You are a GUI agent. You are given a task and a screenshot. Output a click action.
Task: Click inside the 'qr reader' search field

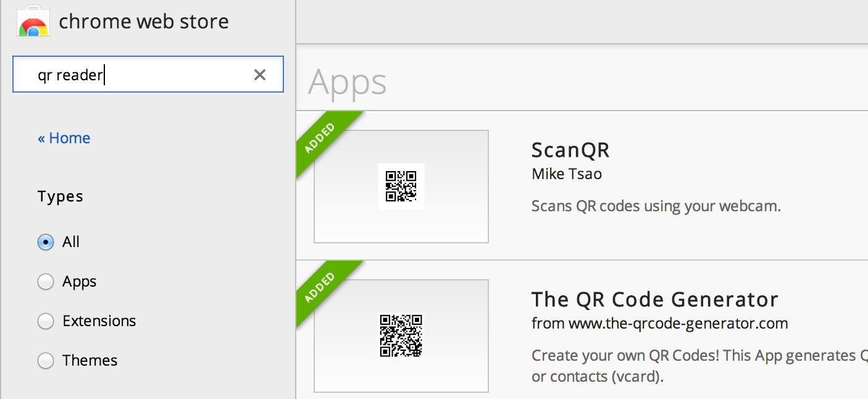(148, 75)
